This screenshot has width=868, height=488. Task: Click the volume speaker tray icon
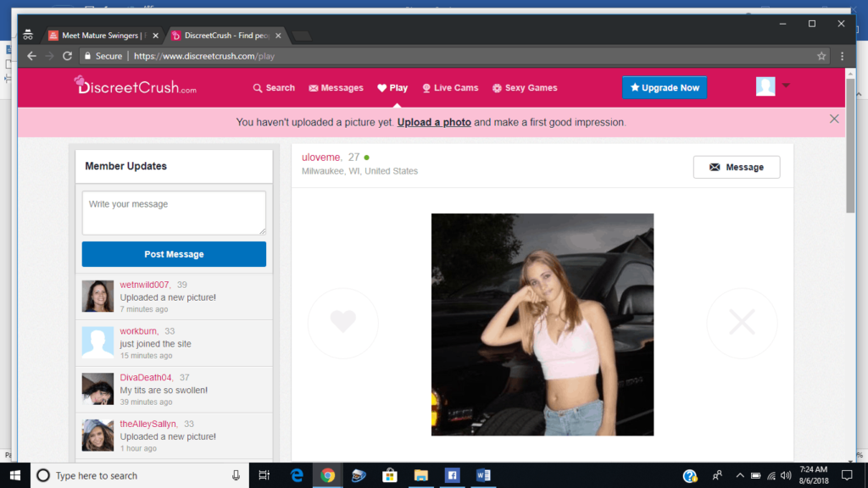point(786,475)
